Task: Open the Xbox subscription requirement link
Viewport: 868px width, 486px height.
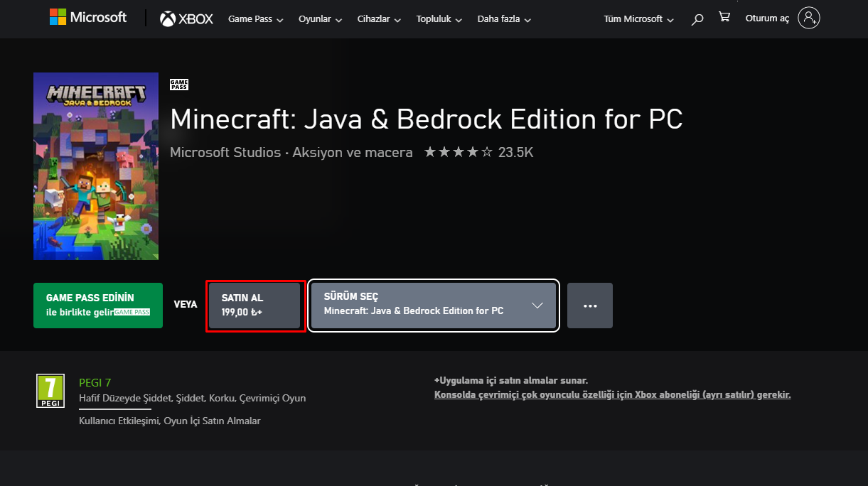Action: 612,394
